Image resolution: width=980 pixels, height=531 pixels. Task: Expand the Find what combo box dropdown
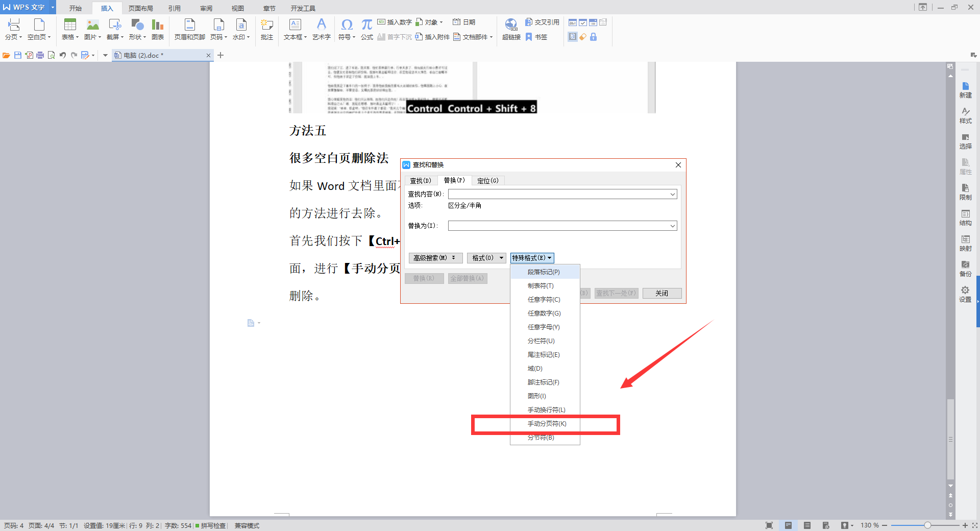673,195
